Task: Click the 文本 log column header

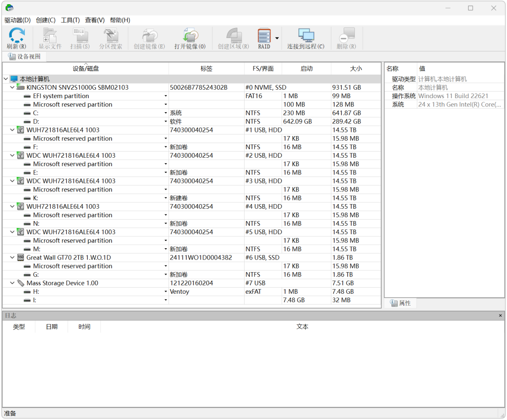Action: point(302,327)
